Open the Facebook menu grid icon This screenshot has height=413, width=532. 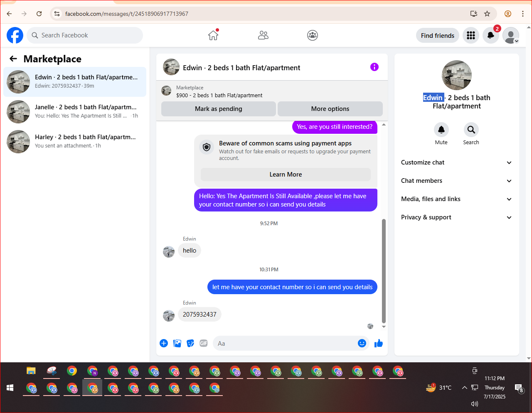[471, 36]
